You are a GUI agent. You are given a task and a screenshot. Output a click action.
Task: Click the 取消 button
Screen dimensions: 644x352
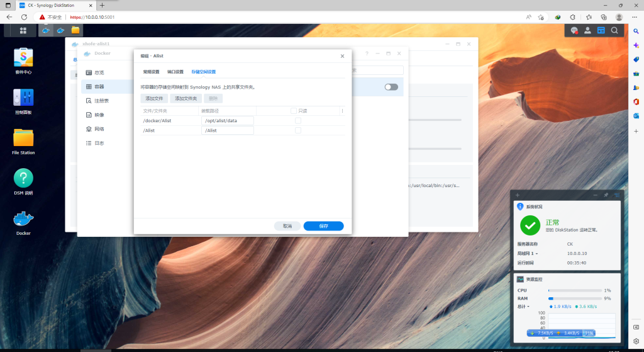(287, 226)
